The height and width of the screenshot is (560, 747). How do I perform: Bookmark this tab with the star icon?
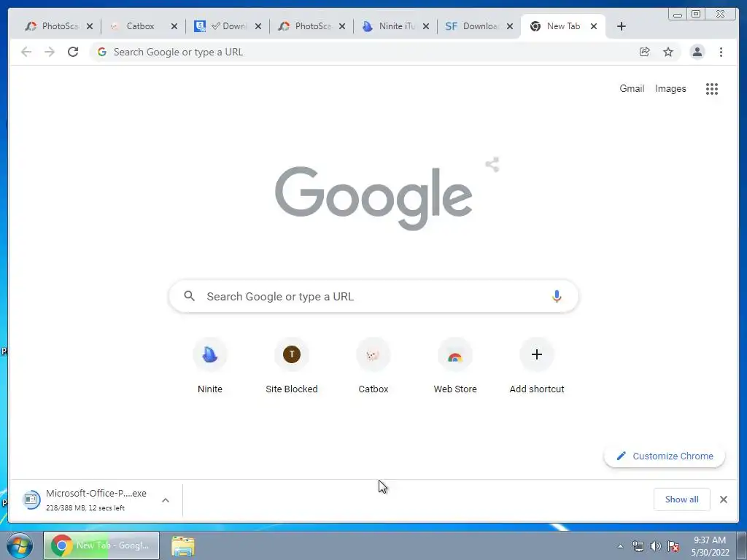(668, 52)
